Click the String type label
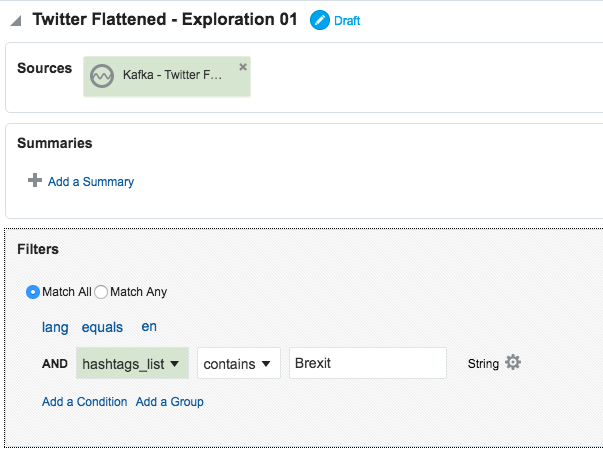 tap(483, 364)
